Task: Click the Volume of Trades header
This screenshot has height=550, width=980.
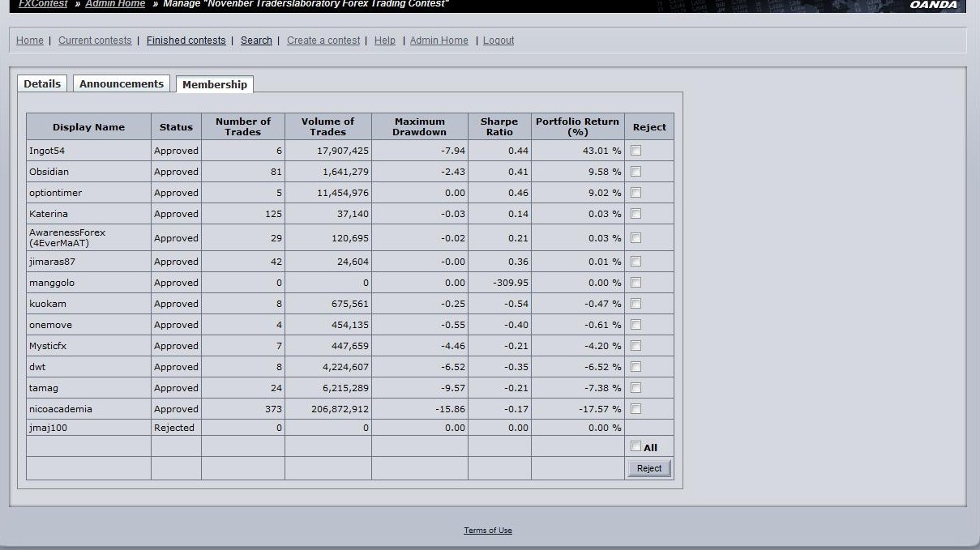Action: click(x=328, y=126)
